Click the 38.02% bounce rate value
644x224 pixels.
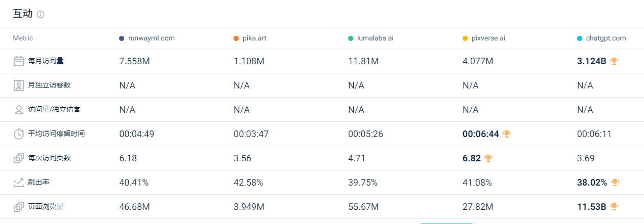pyautogui.click(x=592, y=183)
